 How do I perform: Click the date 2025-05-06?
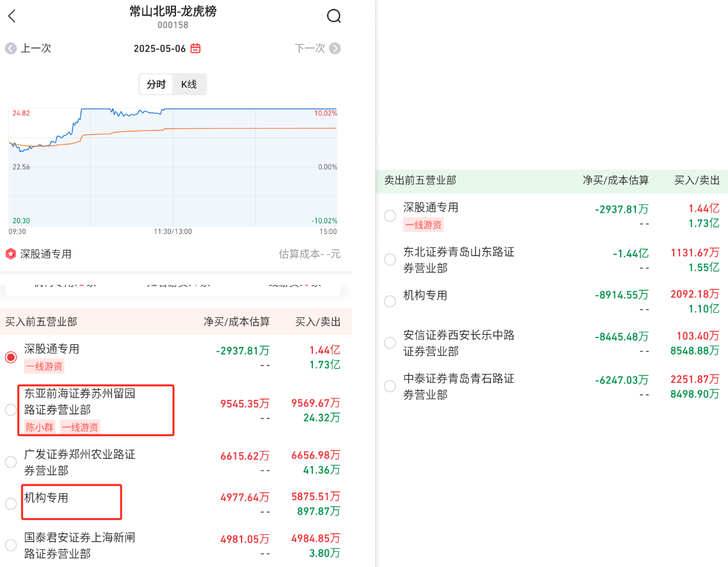[x=160, y=49]
